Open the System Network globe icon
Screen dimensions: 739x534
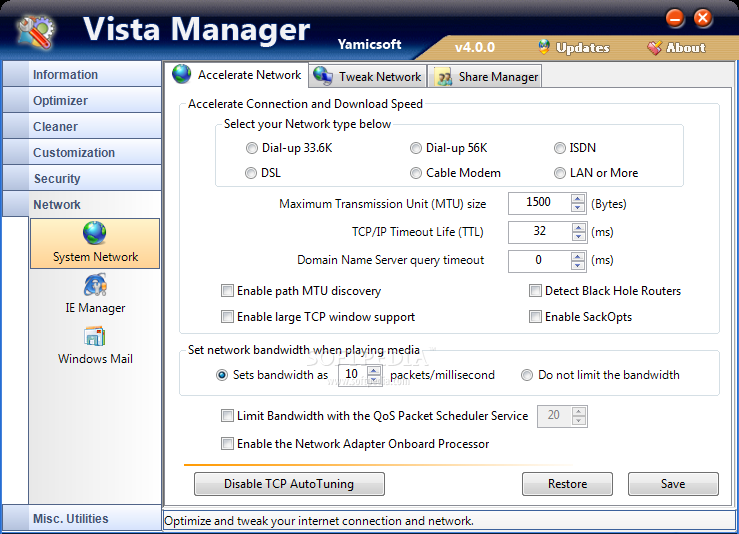(x=95, y=233)
